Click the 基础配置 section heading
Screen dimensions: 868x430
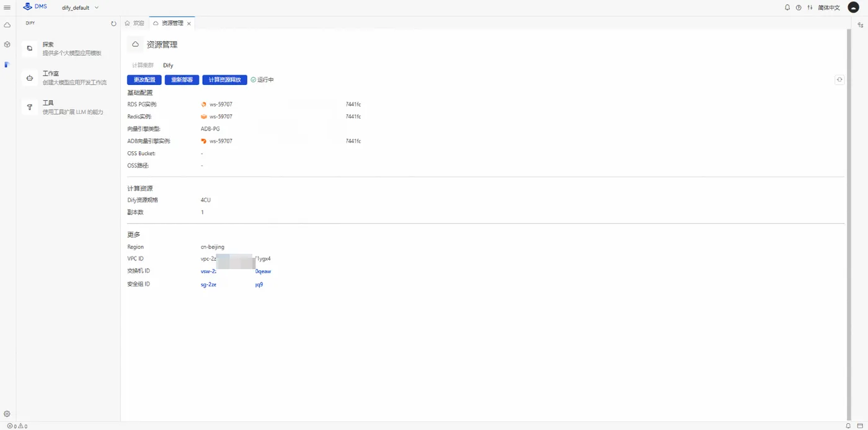(x=140, y=92)
